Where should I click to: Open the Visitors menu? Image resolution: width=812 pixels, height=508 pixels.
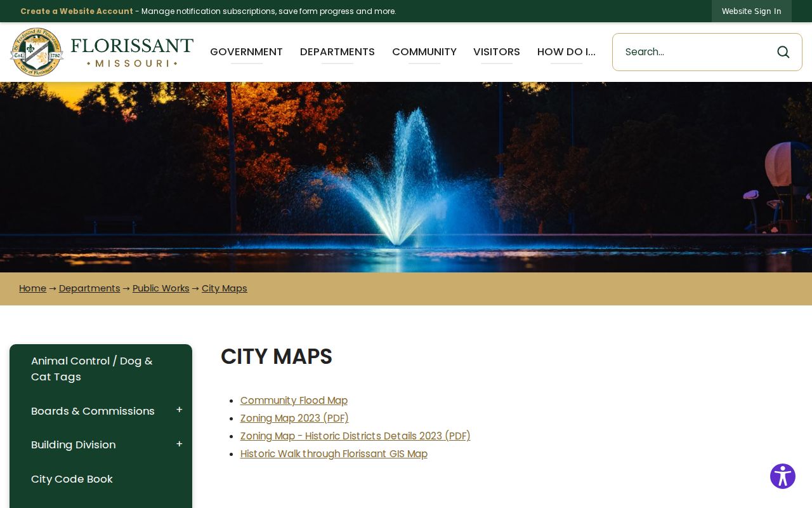497,52
